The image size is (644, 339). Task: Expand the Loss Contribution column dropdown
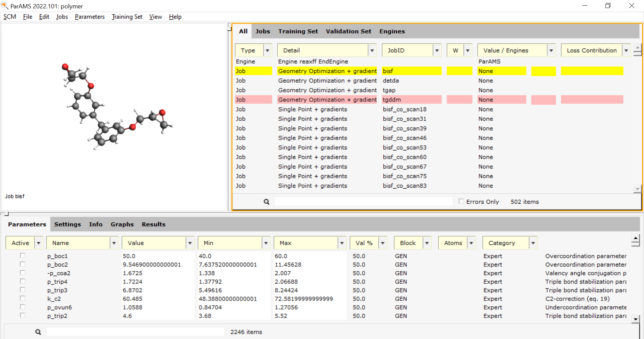(x=626, y=50)
